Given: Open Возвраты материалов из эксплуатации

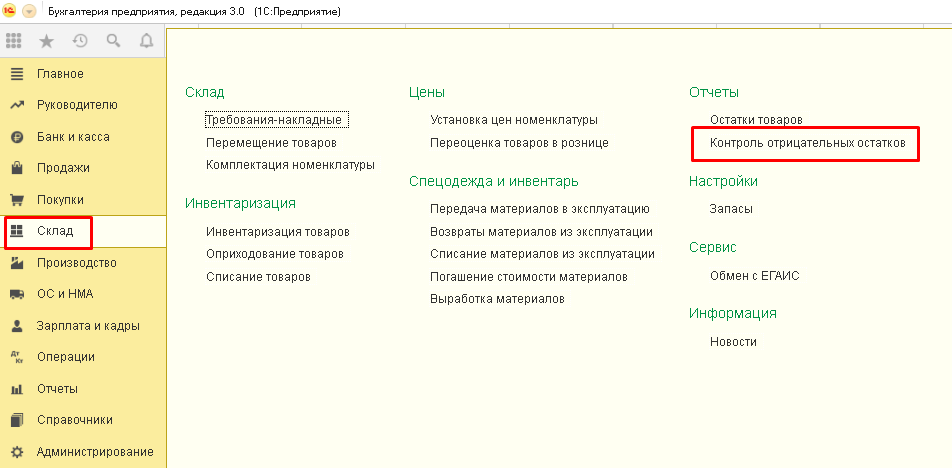Looking at the screenshot, I should 542,232.
